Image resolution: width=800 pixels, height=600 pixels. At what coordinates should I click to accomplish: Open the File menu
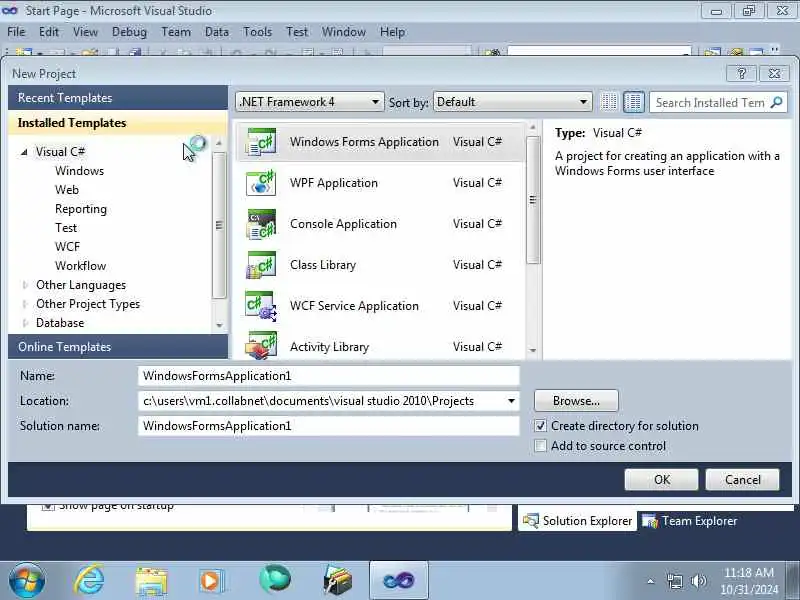tap(16, 32)
